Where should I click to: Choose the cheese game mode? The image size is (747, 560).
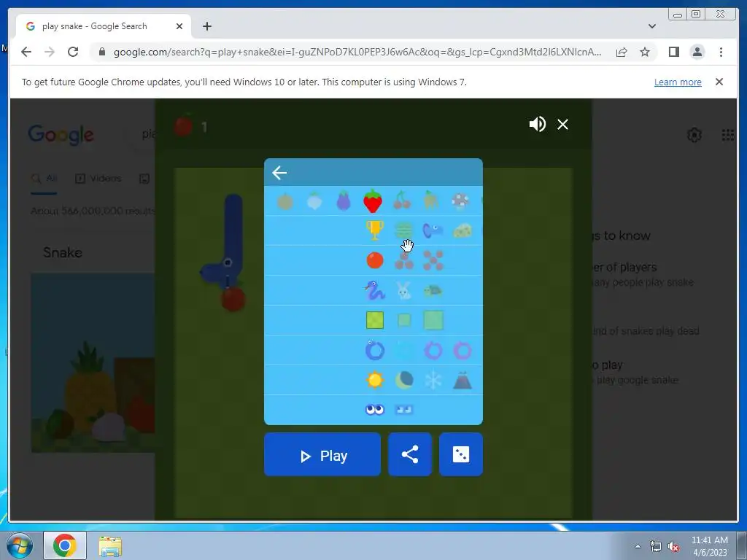coord(462,231)
